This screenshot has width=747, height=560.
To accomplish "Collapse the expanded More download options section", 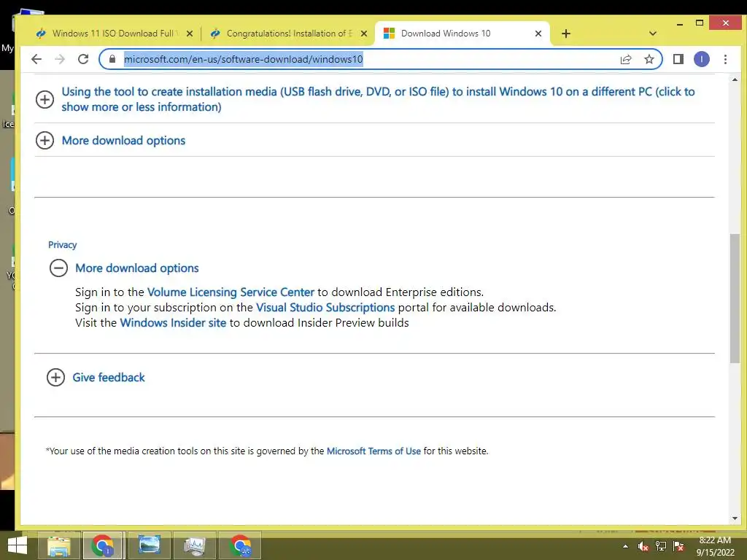I will coord(58,268).
